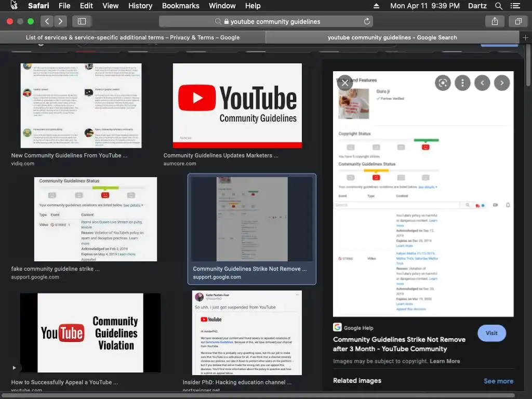Image resolution: width=532 pixels, height=399 pixels.
Task: Click the page's vertical scrollbar
Action: (x=528, y=66)
